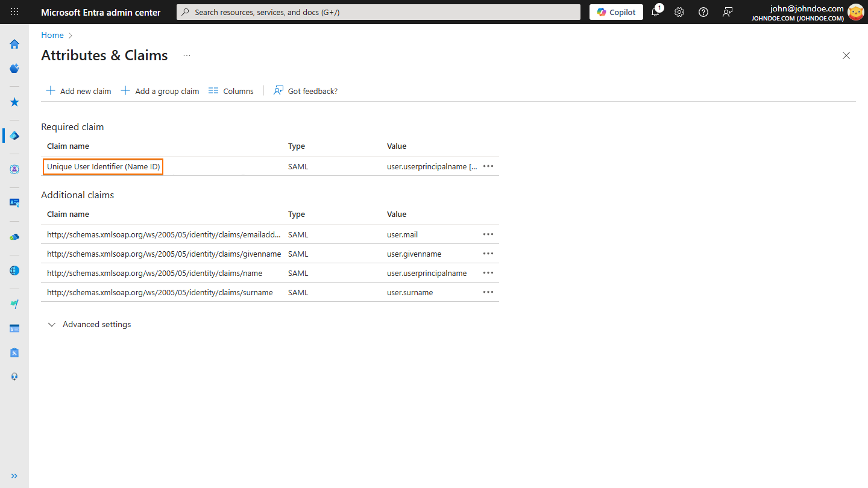The image size is (868, 488).
Task: Open the Microsoft 365 app launcher grid
Action: point(14,12)
